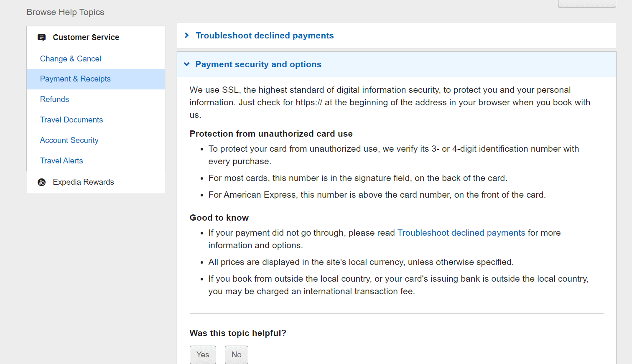Click the Customer Service section label
The height and width of the screenshot is (364, 632).
pos(86,38)
